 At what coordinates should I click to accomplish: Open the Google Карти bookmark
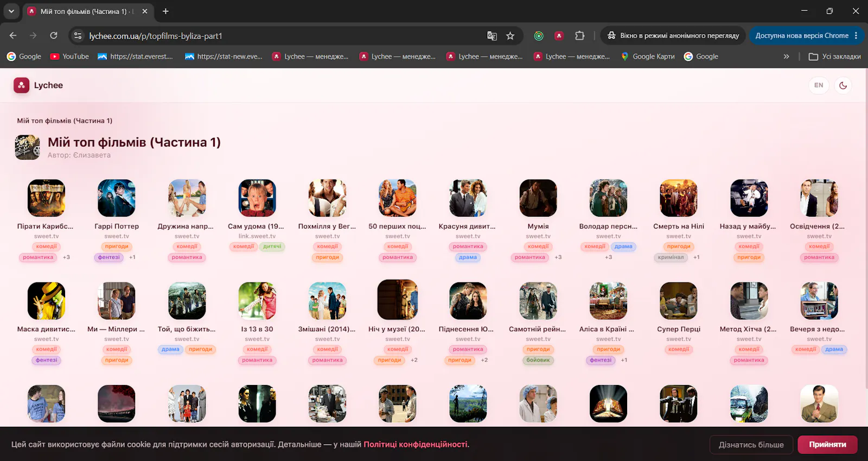[648, 56]
